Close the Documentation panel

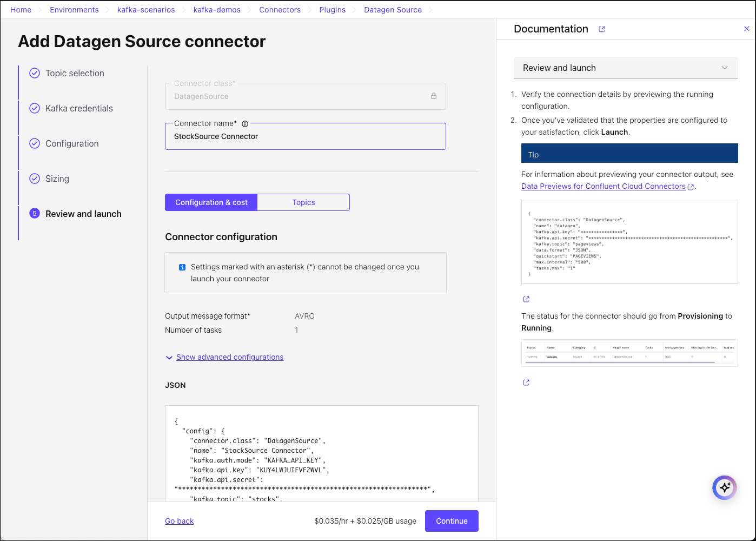747,29
